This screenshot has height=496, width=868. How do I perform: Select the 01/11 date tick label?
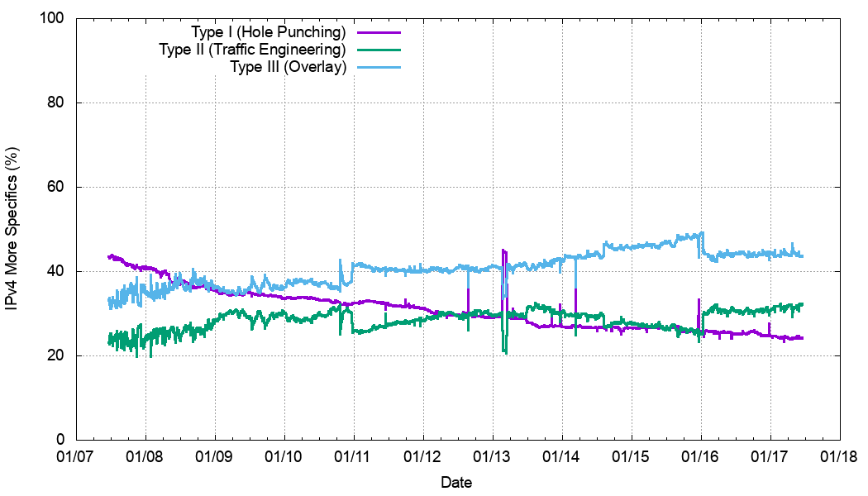coord(354,456)
